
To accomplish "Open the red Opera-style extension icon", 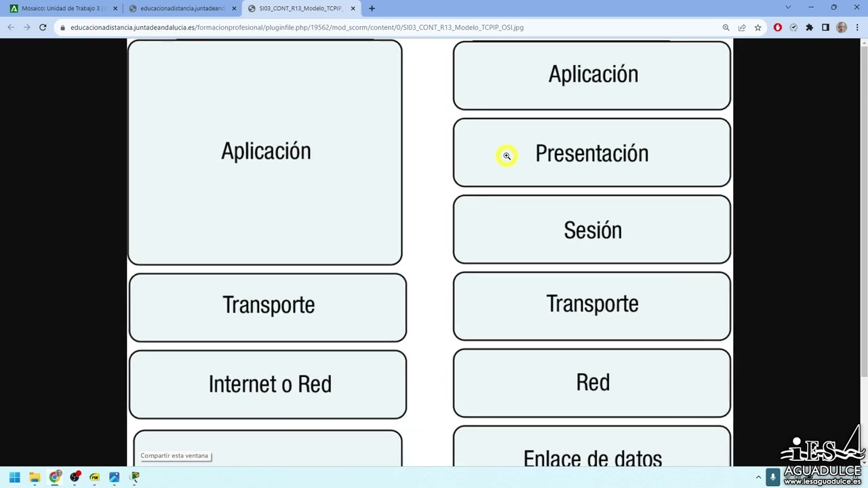I will coord(778,28).
